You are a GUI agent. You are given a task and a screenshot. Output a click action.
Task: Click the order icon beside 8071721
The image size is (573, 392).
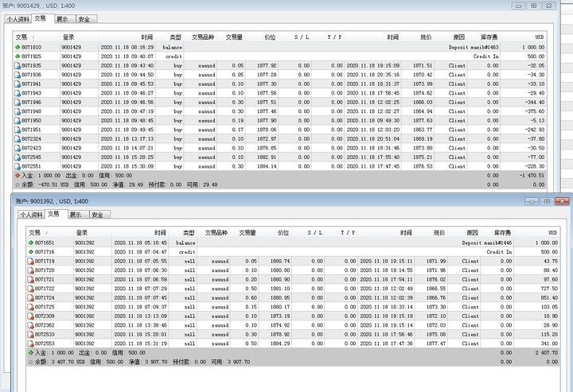pyautogui.click(x=30, y=280)
